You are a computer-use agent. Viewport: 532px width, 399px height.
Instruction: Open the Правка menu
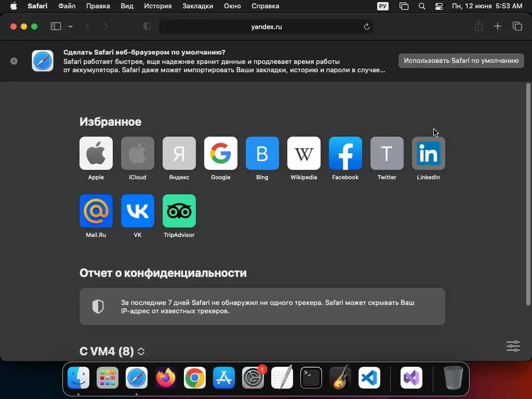coord(98,6)
